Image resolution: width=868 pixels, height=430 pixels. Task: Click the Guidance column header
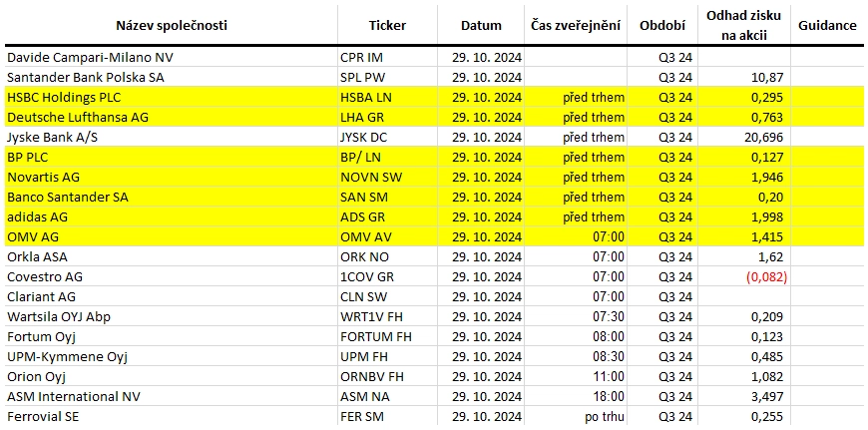pos(827,25)
